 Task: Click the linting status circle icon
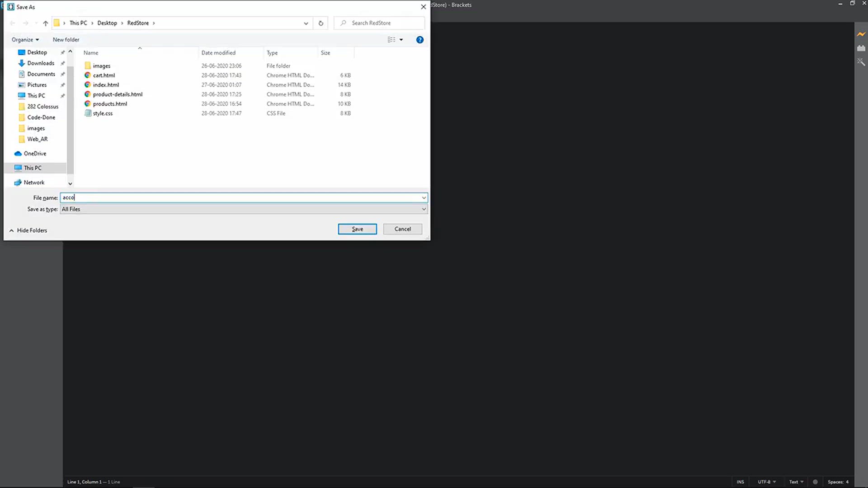coord(815,482)
